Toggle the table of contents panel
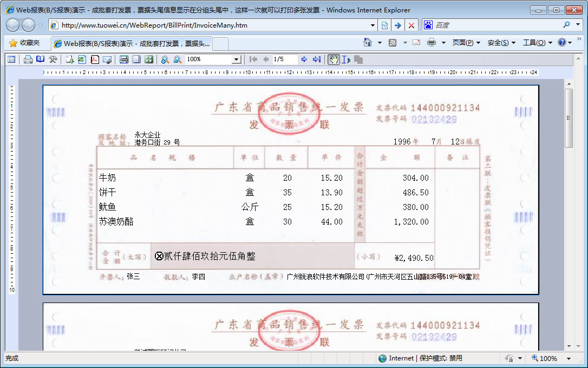Screen dimensions: 588x368 (11, 60)
